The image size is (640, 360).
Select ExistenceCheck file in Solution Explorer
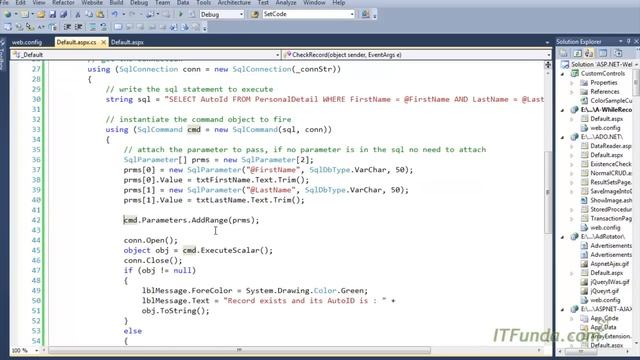point(611,164)
